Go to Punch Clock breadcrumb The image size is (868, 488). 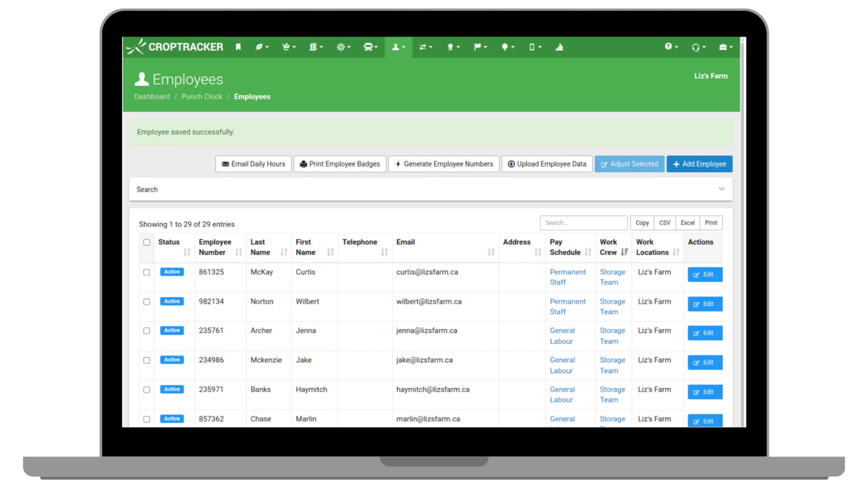point(202,96)
